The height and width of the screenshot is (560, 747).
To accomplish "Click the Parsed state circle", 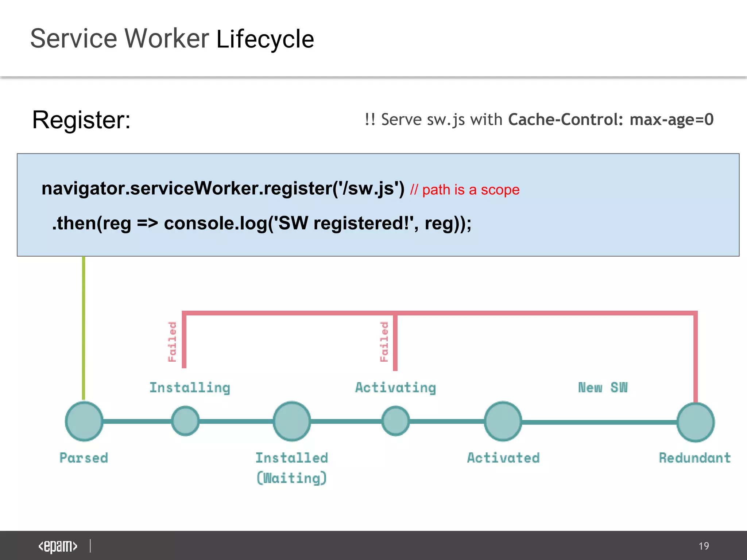I will (x=84, y=421).
